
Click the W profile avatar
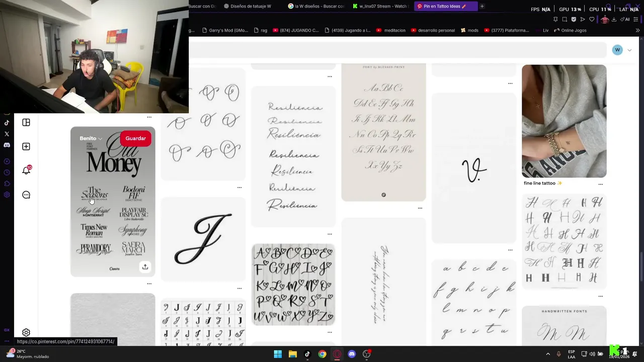(x=617, y=50)
